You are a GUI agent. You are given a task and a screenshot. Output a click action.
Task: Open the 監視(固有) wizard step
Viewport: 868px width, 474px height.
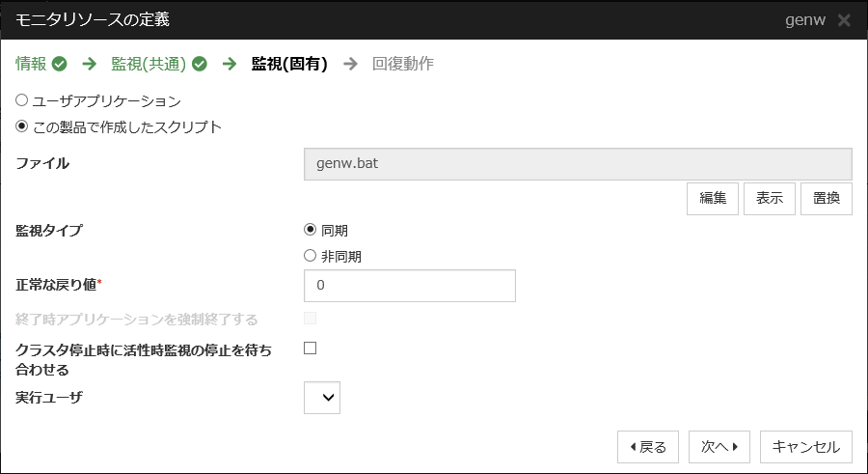coord(289,65)
